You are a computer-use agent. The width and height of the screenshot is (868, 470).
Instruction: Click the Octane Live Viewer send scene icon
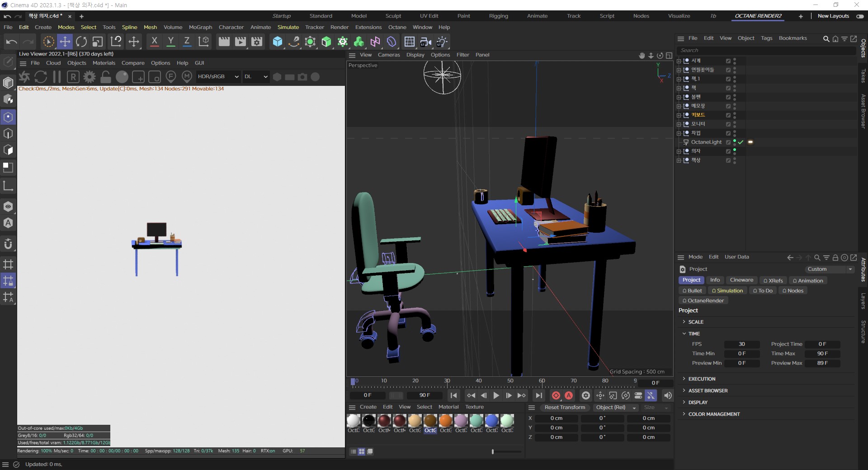click(x=24, y=76)
